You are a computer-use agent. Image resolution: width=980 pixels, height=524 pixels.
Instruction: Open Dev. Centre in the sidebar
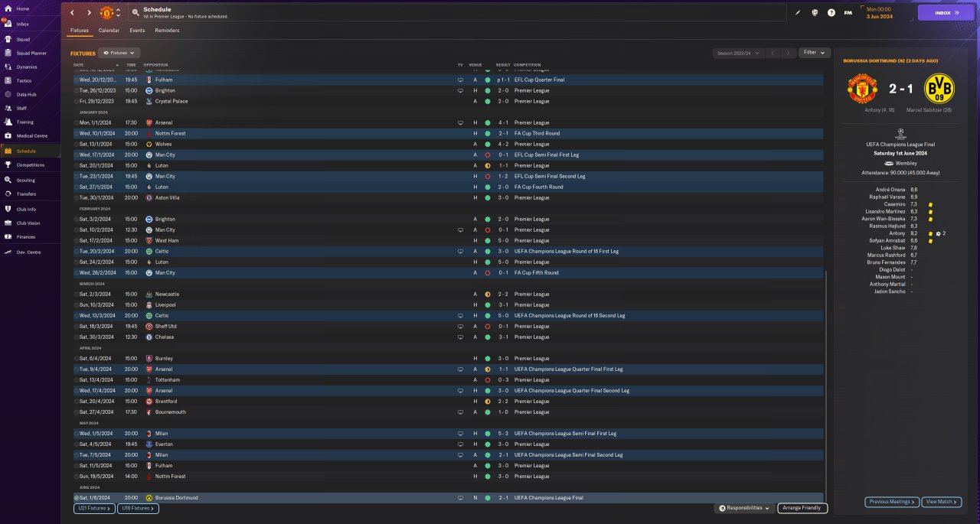(28, 252)
